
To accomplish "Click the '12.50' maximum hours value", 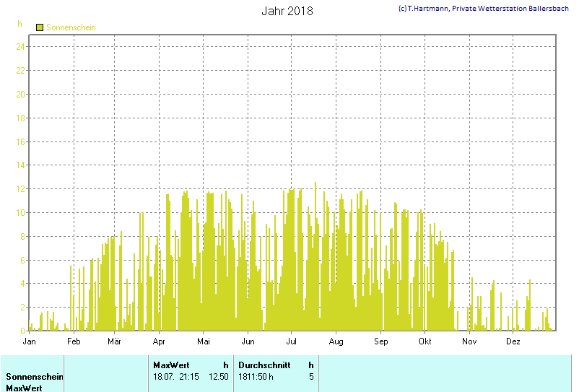I will coord(218,377).
